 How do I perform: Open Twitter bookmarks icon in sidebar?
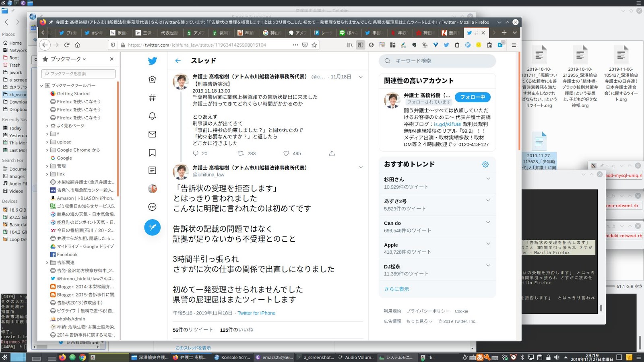(x=152, y=152)
